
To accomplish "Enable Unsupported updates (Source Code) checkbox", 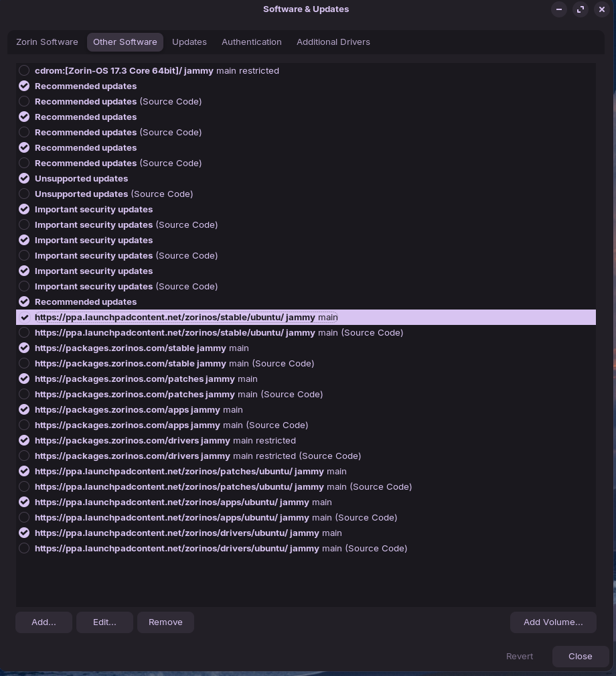I will [24, 194].
